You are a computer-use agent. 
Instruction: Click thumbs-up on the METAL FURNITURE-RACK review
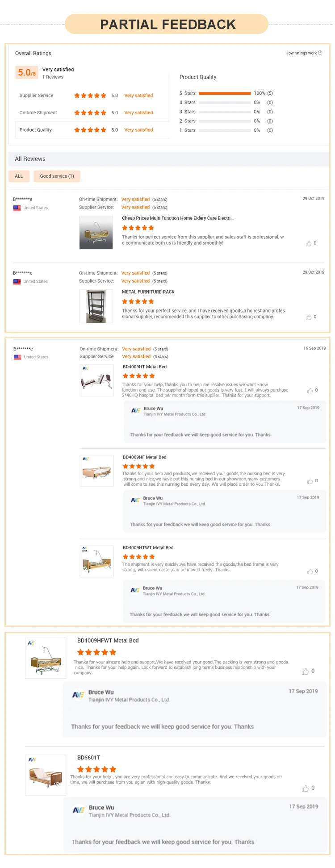[x=309, y=317]
